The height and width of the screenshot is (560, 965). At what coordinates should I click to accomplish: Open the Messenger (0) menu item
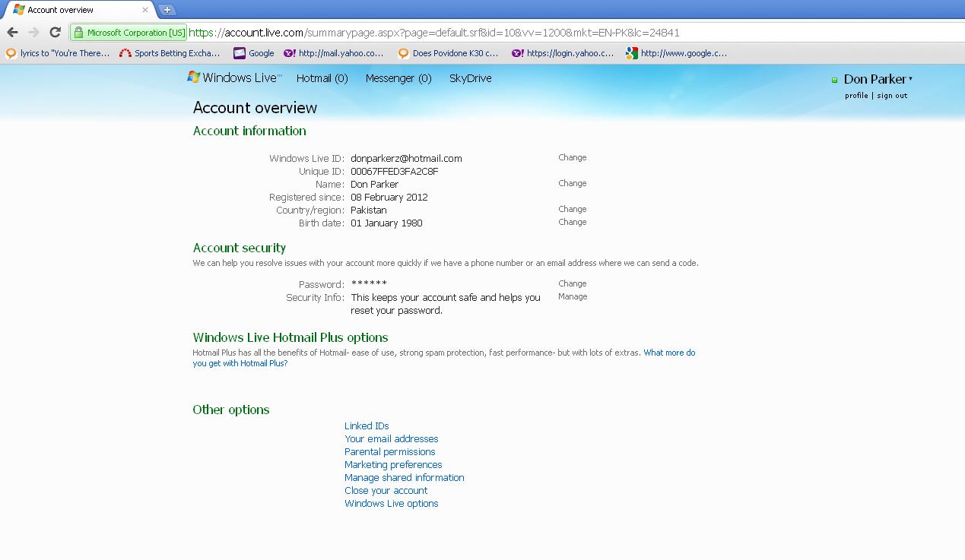(x=398, y=78)
